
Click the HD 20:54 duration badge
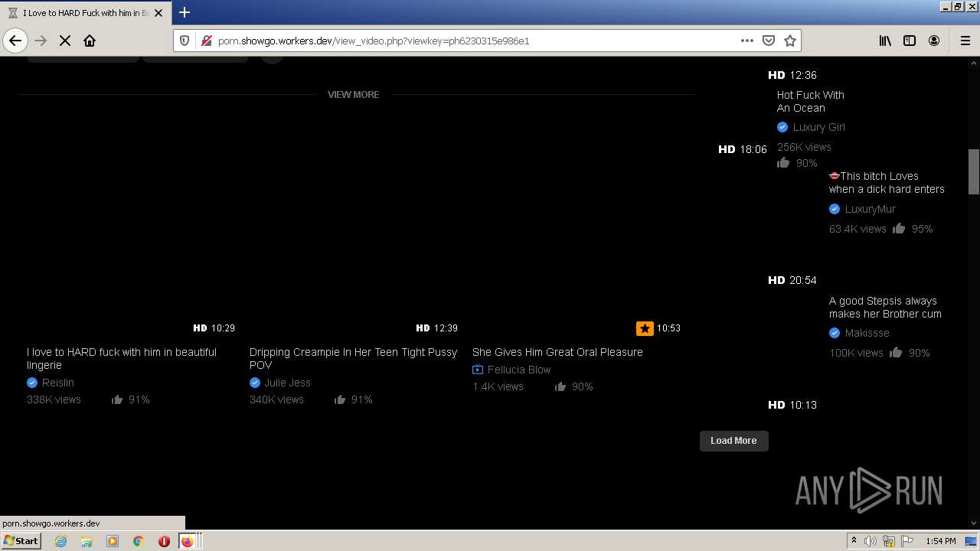tap(792, 281)
